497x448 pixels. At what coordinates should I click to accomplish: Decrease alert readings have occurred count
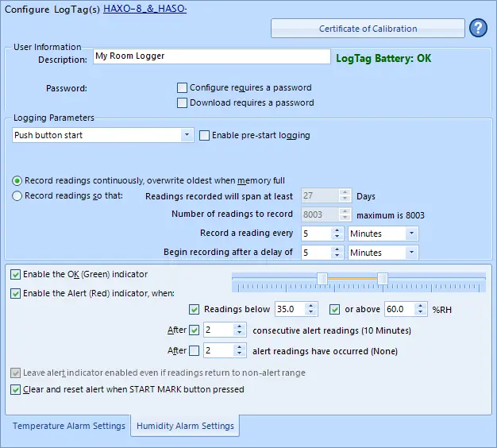[239, 353]
